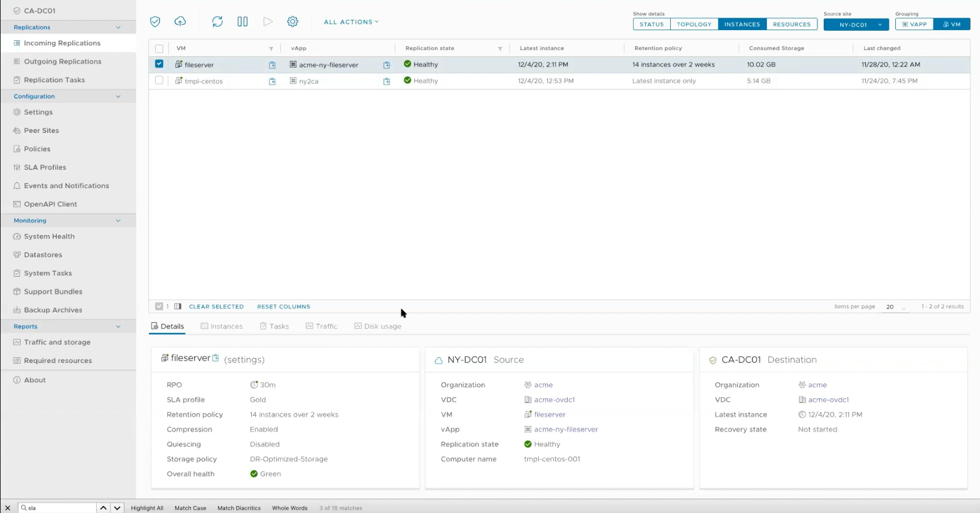Enable Match Case in the search bar

point(190,508)
